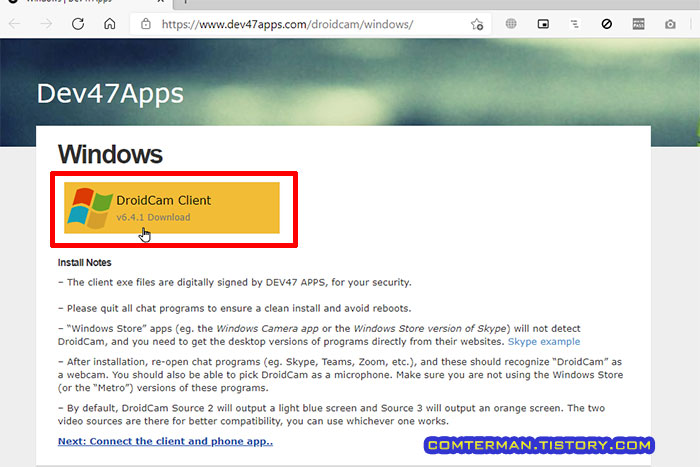This screenshot has width=700, height=467.
Task: Open the globe extension icon
Action: [x=511, y=24]
